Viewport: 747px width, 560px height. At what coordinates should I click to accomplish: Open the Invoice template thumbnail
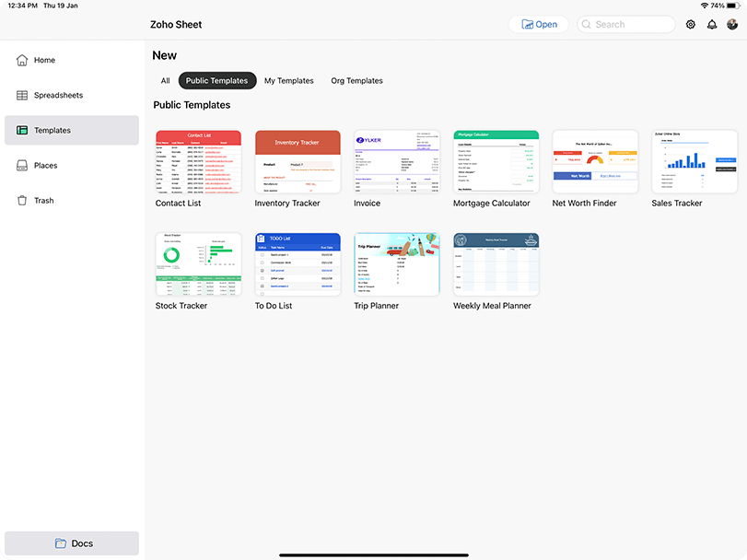pos(397,162)
